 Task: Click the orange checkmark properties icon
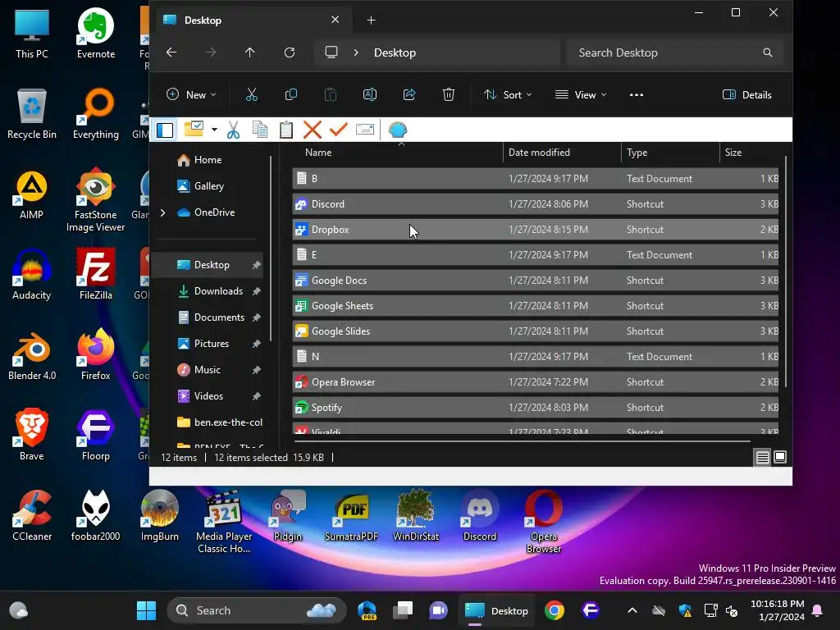click(x=339, y=129)
